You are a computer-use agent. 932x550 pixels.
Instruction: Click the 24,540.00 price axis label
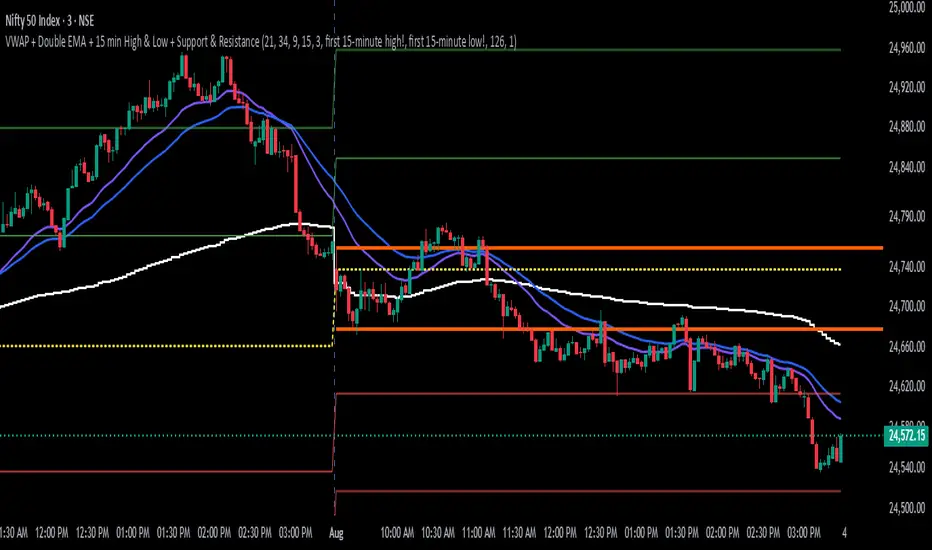coord(906,467)
